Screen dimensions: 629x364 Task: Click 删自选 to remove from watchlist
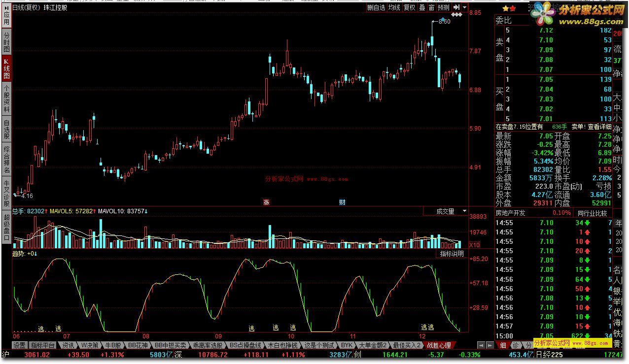click(376, 7)
